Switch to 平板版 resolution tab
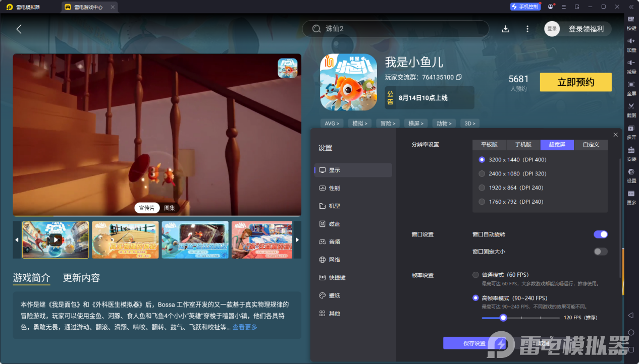The height and width of the screenshot is (364, 639). 489,145
